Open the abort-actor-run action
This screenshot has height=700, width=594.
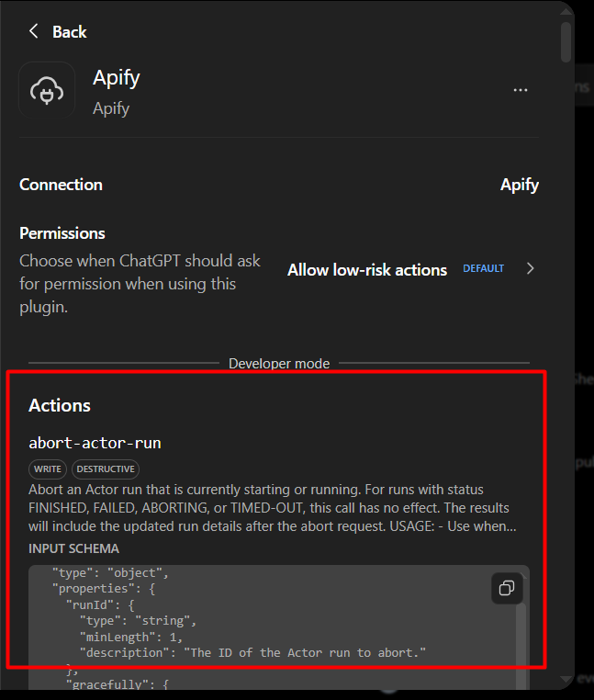coord(95,443)
